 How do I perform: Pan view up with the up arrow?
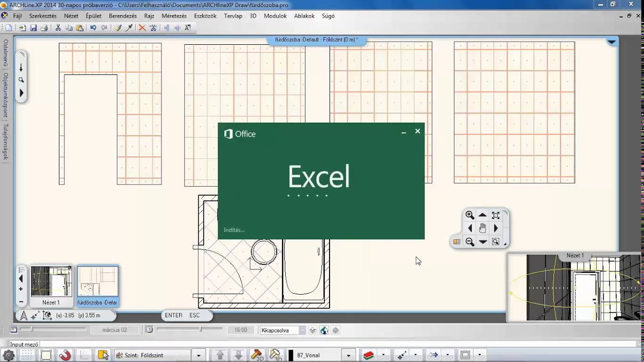coord(482,215)
